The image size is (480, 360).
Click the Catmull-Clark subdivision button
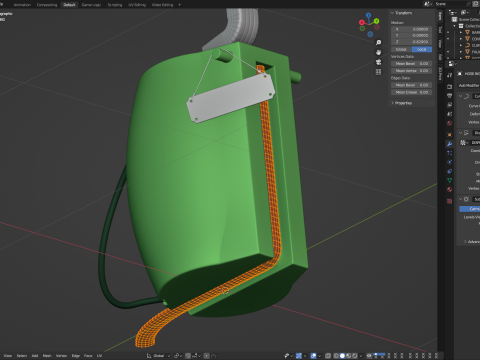click(470, 209)
